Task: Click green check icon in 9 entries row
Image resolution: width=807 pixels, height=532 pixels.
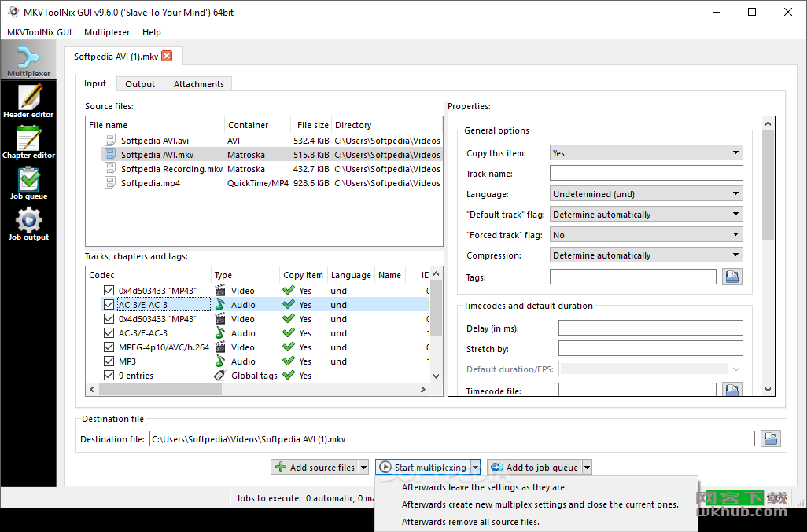Action: pyautogui.click(x=289, y=375)
